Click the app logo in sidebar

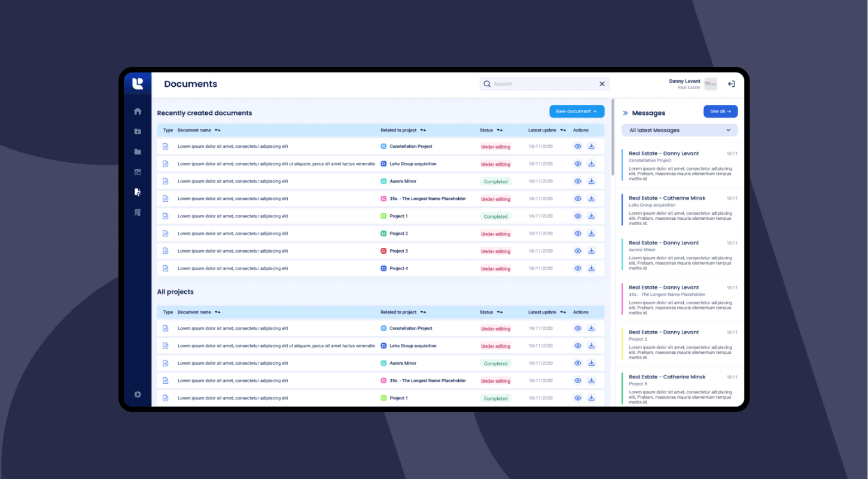coord(138,84)
